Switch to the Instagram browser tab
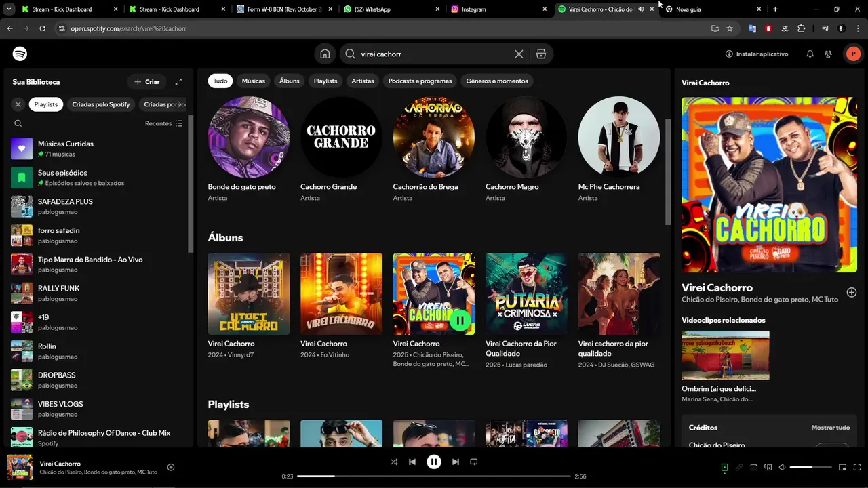Viewport: 868px width, 488px height. 499,9
